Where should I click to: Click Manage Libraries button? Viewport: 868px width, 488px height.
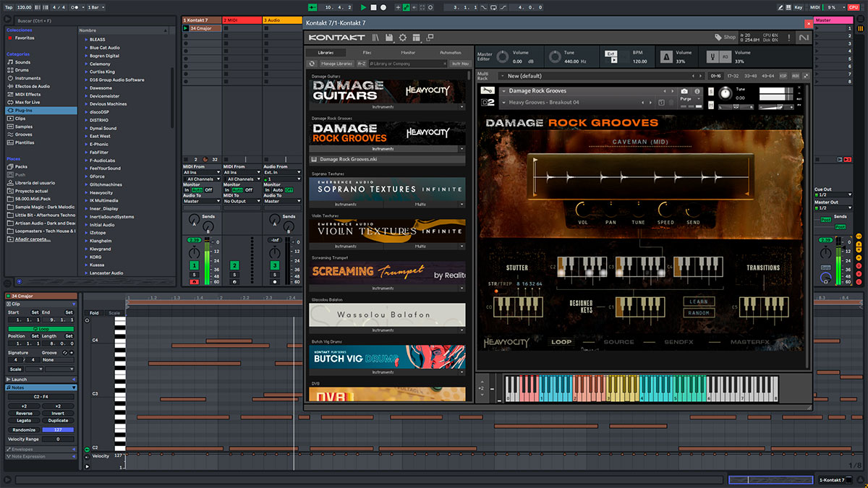pyautogui.click(x=336, y=64)
